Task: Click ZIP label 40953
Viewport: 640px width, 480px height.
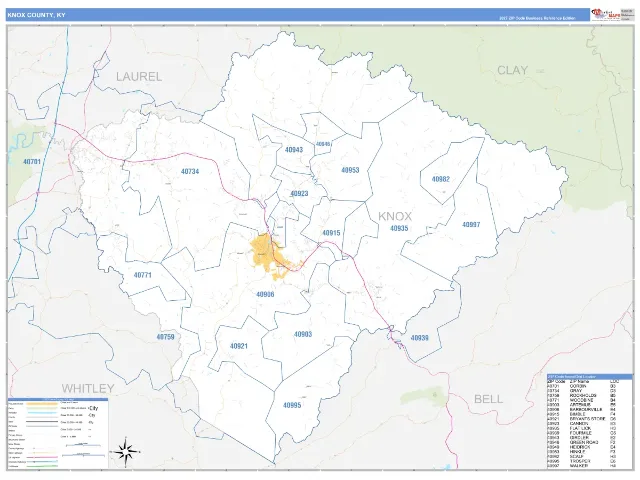Action: click(x=350, y=170)
